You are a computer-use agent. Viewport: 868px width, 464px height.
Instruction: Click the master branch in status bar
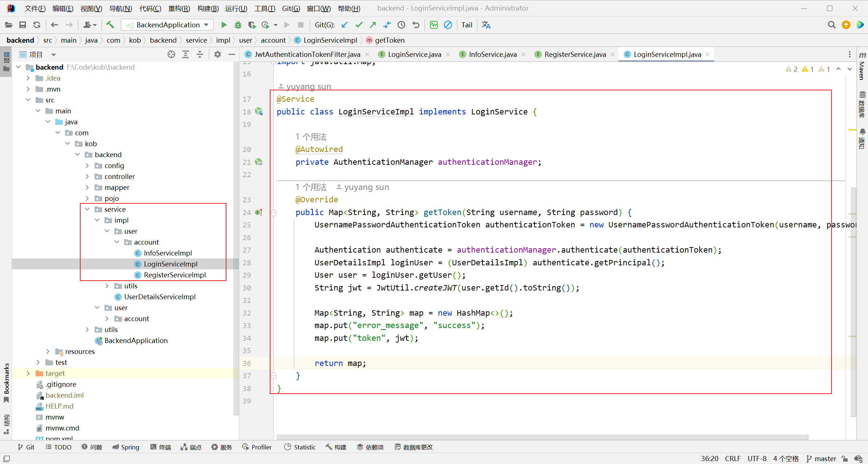point(822,459)
